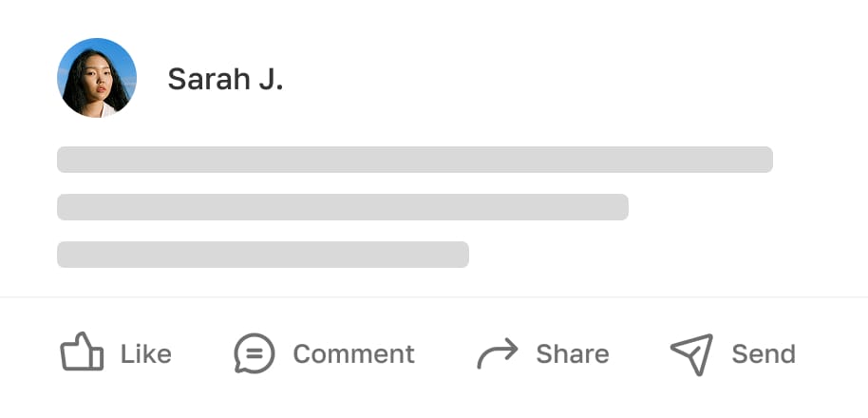The height and width of the screenshot is (418, 868).
Task: Select the Comment text label
Action: pyautogui.click(x=353, y=354)
